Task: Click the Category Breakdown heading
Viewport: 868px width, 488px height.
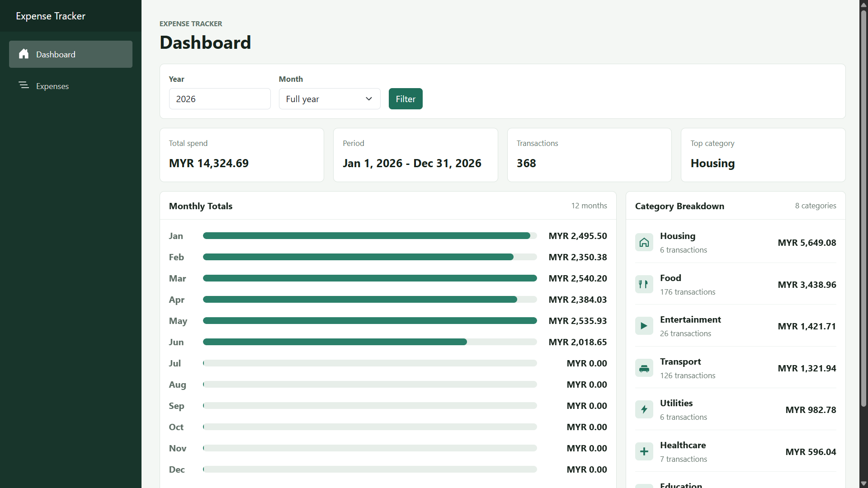Action: coord(679,206)
